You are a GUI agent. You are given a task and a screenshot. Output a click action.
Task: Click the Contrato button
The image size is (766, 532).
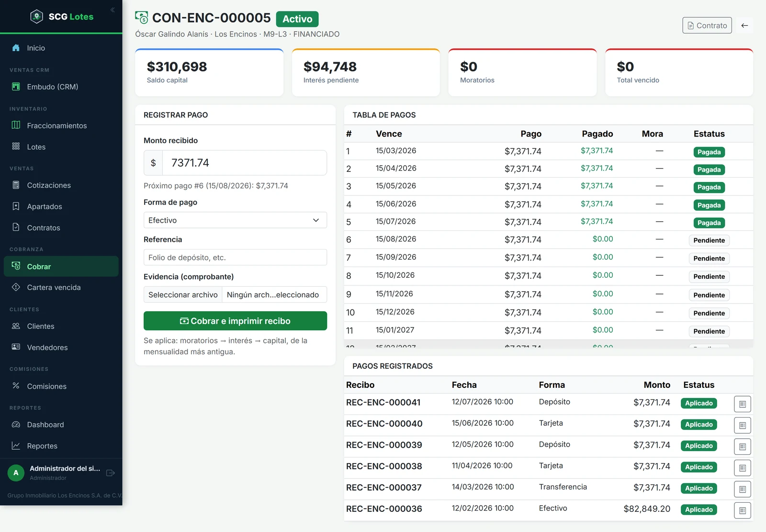pos(707,25)
